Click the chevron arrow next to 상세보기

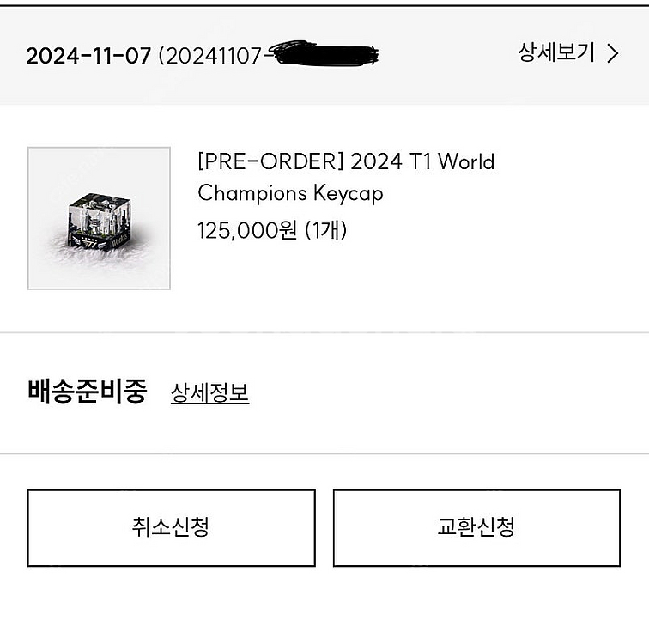pos(613,53)
